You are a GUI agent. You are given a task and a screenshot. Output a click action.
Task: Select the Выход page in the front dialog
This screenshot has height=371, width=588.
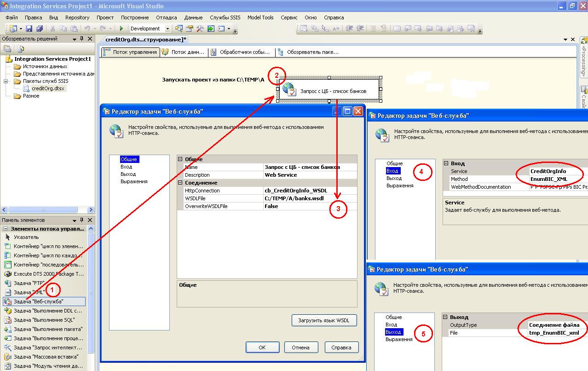tap(128, 174)
